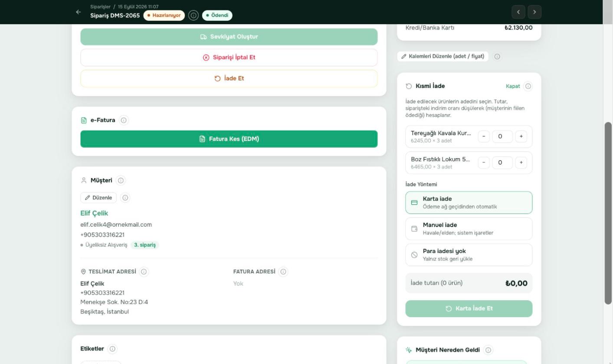Open info icon beside Hazırlanıyor status
This screenshot has height=364, width=613.
(x=193, y=16)
